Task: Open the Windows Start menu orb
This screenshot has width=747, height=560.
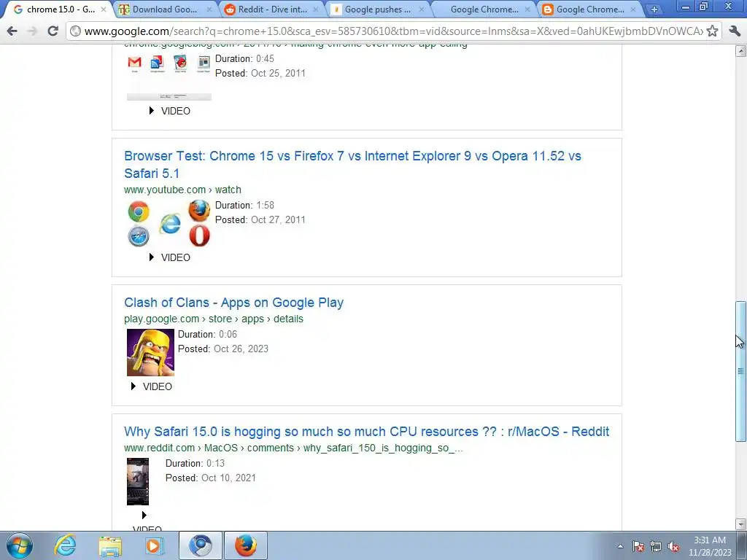Action: point(20,545)
